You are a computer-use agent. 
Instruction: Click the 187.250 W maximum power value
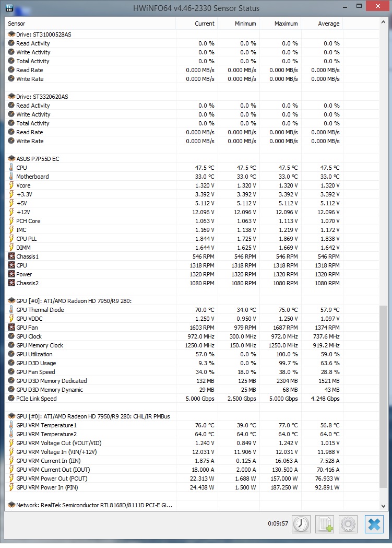click(284, 487)
